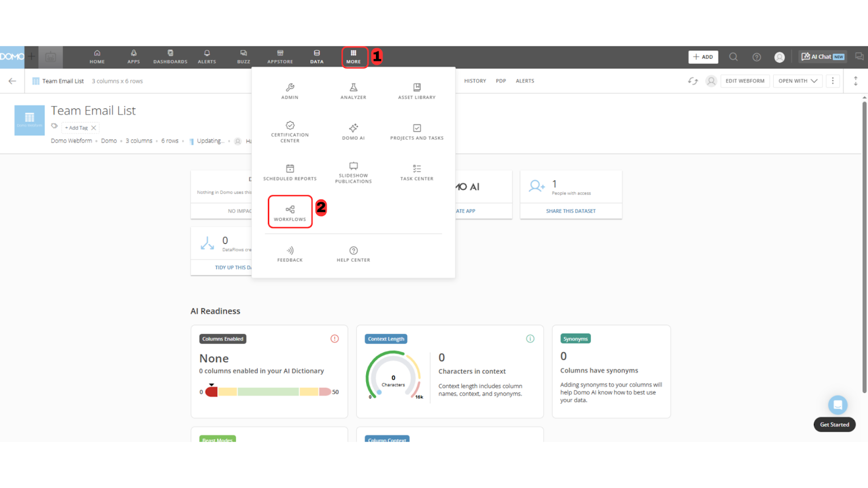Open the Alerts bell in the navigation

pyautogui.click(x=207, y=57)
